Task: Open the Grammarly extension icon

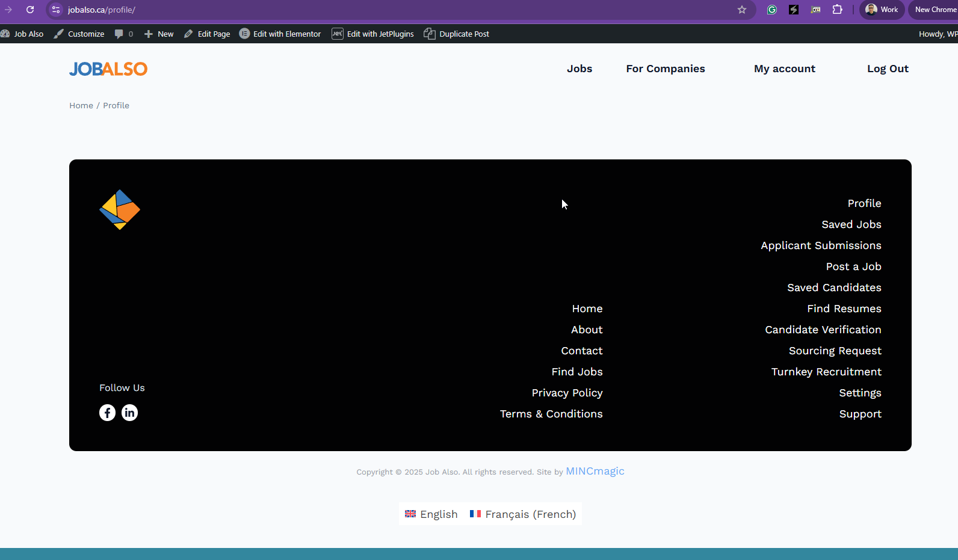Action: pyautogui.click(x=772, y=10)
